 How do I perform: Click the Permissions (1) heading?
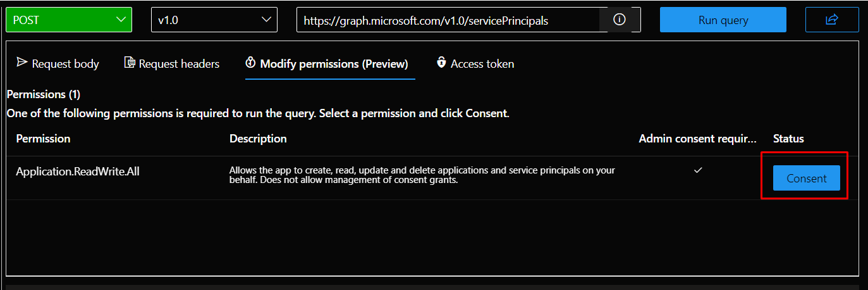point(44,94)
